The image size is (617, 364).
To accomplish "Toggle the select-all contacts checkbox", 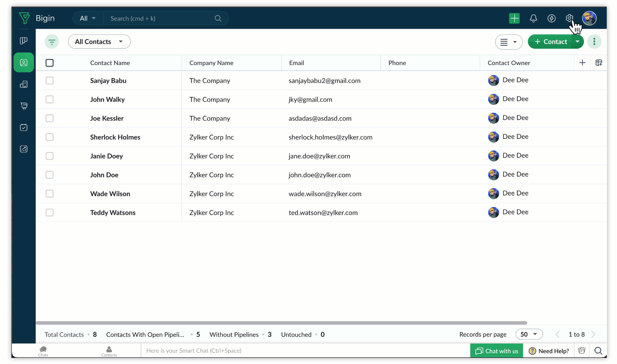I will [50, 63].
